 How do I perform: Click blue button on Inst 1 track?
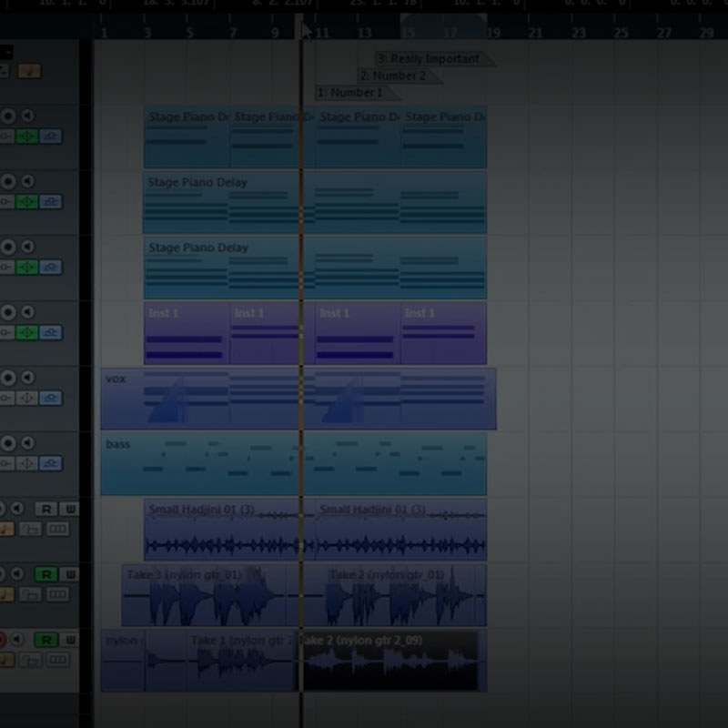pos(51,332)
